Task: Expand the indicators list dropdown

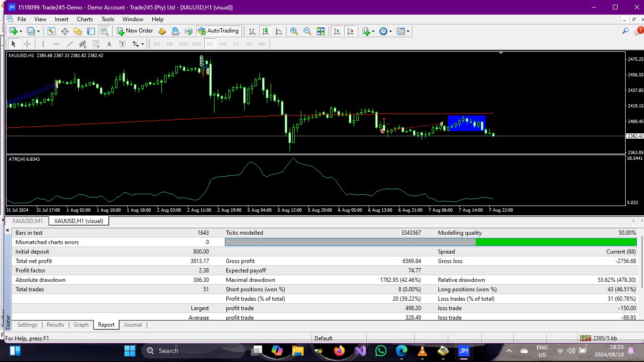Action: [x=373, y=31]
